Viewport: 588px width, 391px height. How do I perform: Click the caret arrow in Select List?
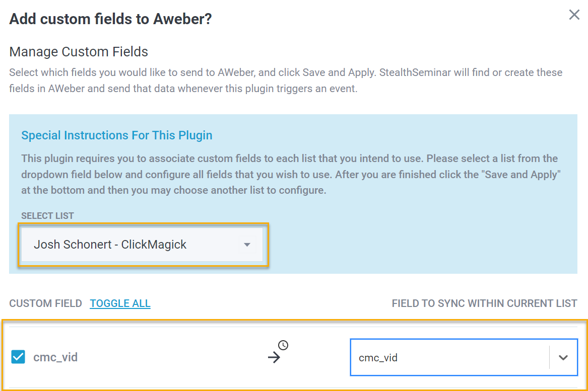pyautogui.click(x=247, y=245)
